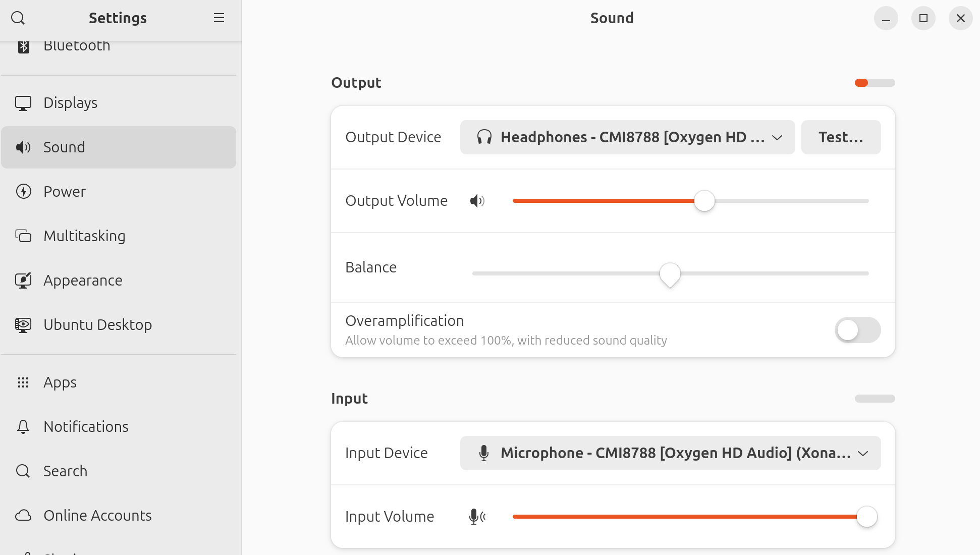Click the input volume microphone icon

tap(477, 517)
